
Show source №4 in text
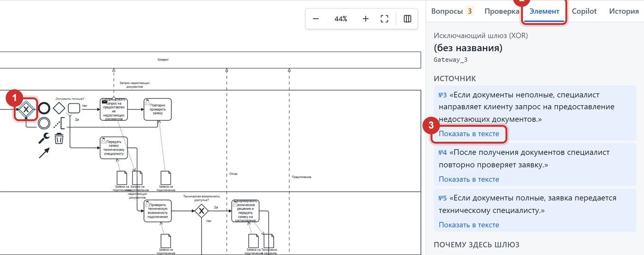469,179
